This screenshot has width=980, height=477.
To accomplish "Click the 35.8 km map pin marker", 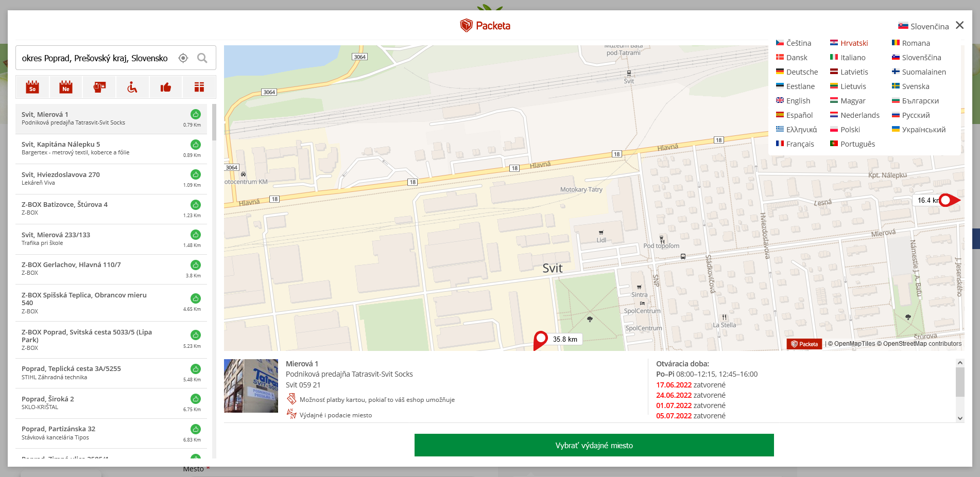I will [540, 340].
